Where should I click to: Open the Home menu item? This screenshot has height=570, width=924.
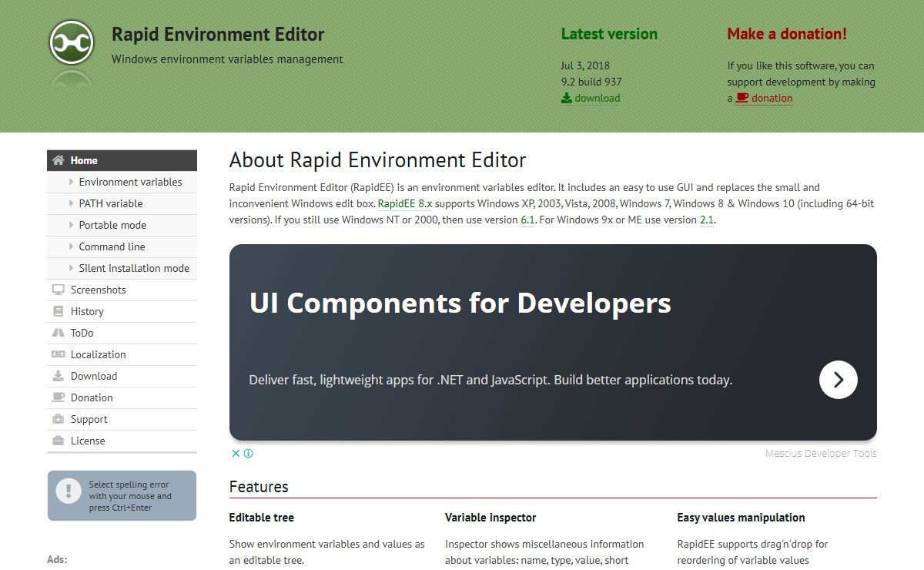pos(122,160)
